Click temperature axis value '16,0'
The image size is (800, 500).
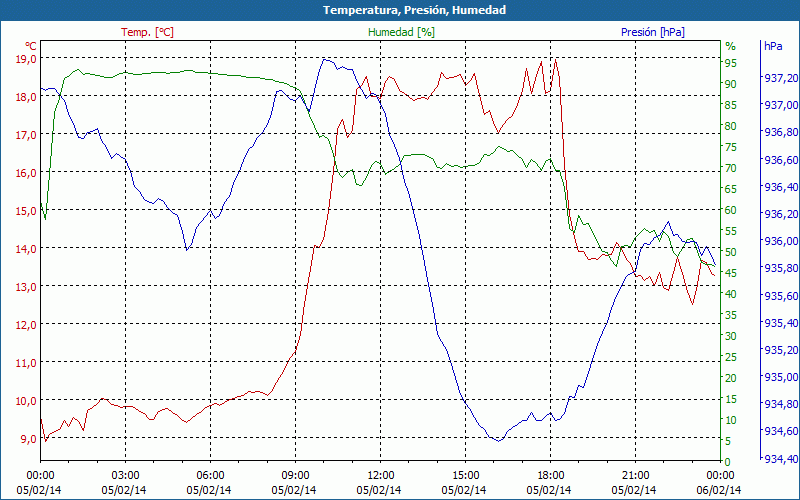click(28, 172)
